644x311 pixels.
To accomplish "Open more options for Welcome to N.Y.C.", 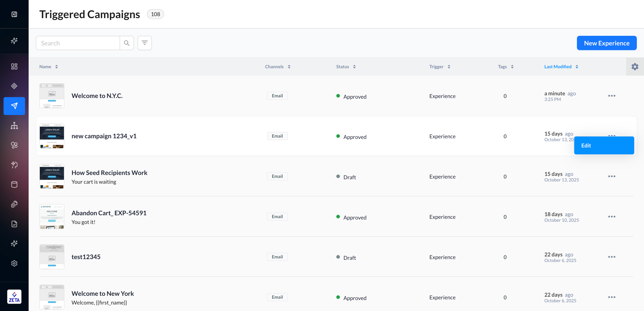I will click(x=612, y=96).
